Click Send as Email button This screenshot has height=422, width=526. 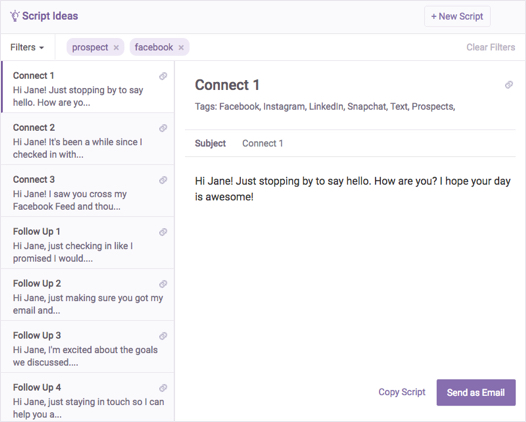pyautogui.click(x=476, y=392)
